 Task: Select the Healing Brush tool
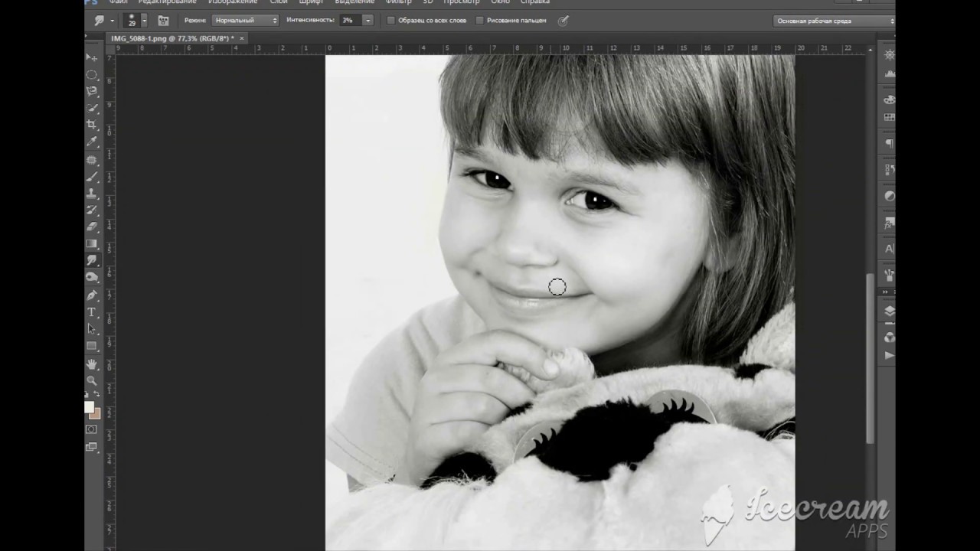pyautogui.click(x=92, y=160)
